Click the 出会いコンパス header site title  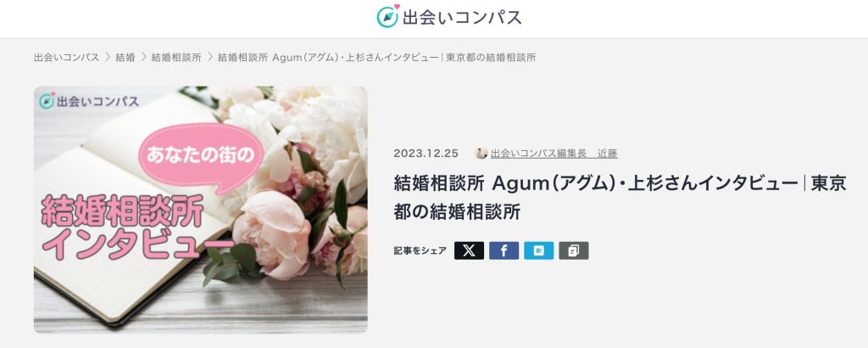pos(462,17)
